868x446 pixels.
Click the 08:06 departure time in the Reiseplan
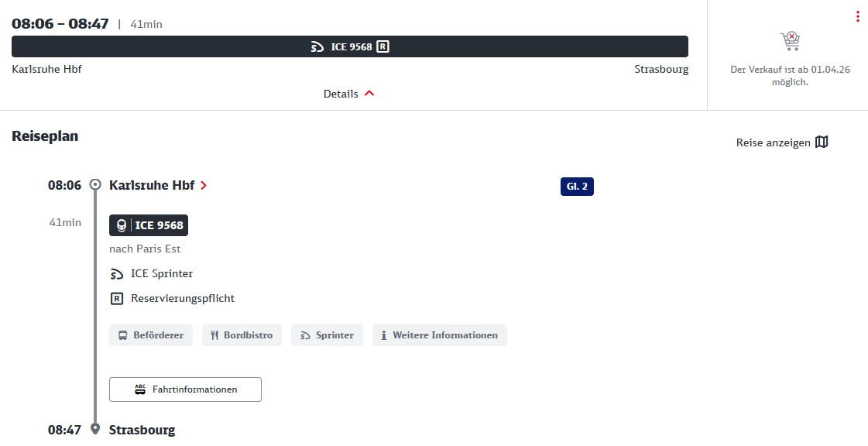click(x=64, y=185)
